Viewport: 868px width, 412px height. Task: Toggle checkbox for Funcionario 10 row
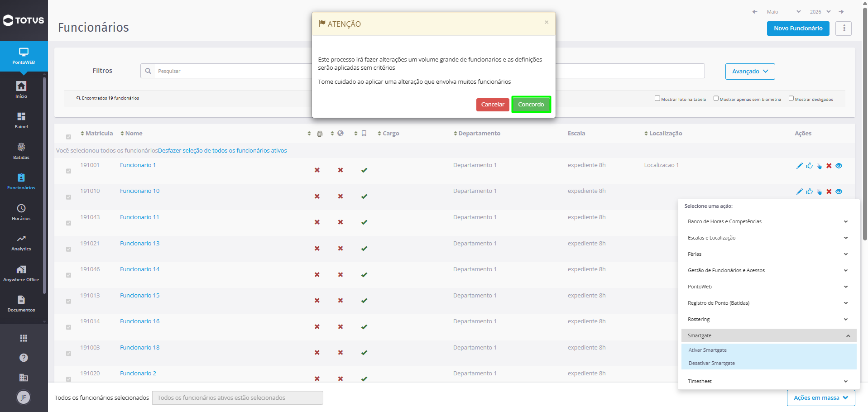coord(68,197)
